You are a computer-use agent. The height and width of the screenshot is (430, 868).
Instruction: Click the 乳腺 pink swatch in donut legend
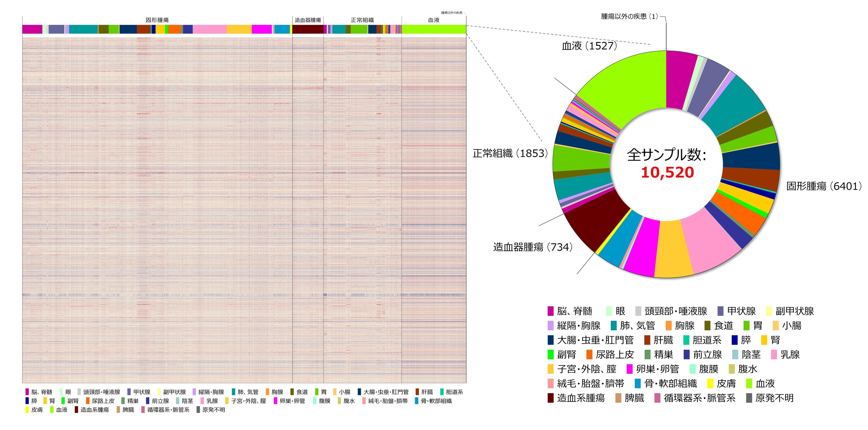coord(774,354)
